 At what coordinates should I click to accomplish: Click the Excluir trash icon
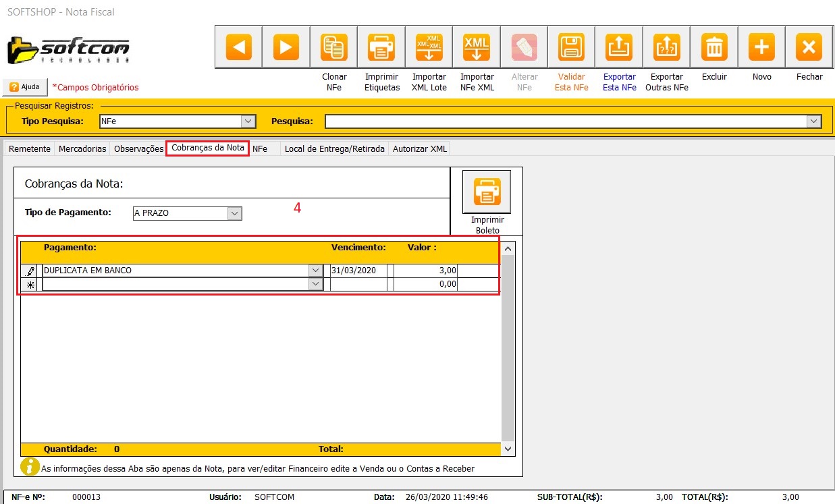[x=714, y=47]
